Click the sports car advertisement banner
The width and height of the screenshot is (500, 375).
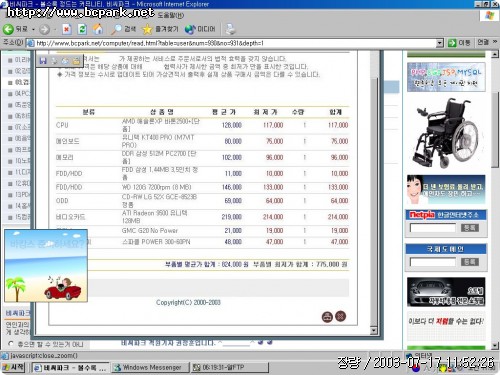pyautogui.click(x=446, y=292)
